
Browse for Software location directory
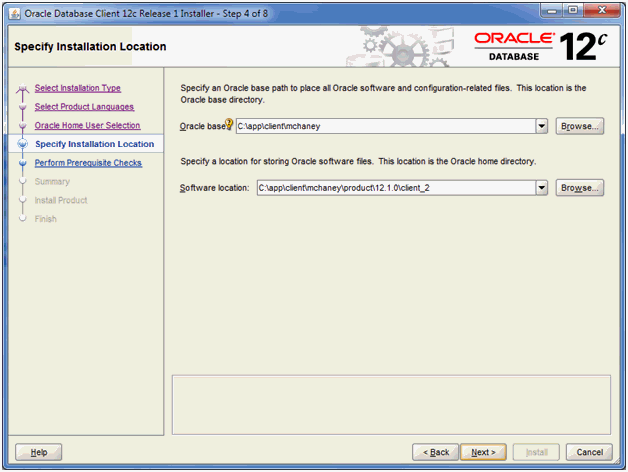coord(580,188)
